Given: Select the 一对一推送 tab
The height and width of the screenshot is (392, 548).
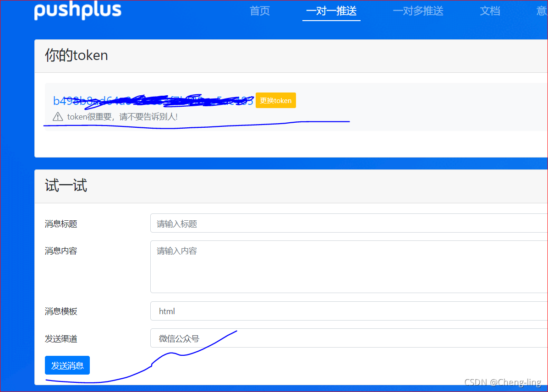Looking at the screenshot, I should pos(331,11).
